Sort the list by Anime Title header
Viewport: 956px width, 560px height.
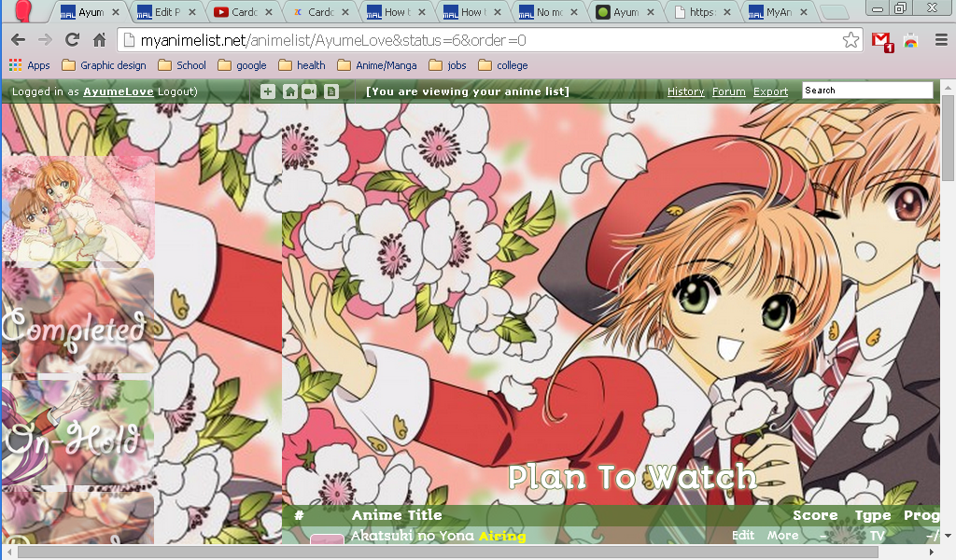397,515
